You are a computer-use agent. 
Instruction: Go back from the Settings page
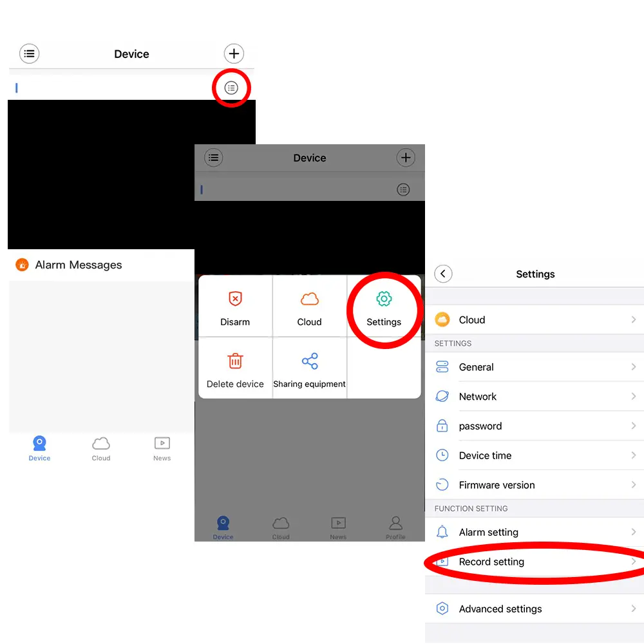443,274
